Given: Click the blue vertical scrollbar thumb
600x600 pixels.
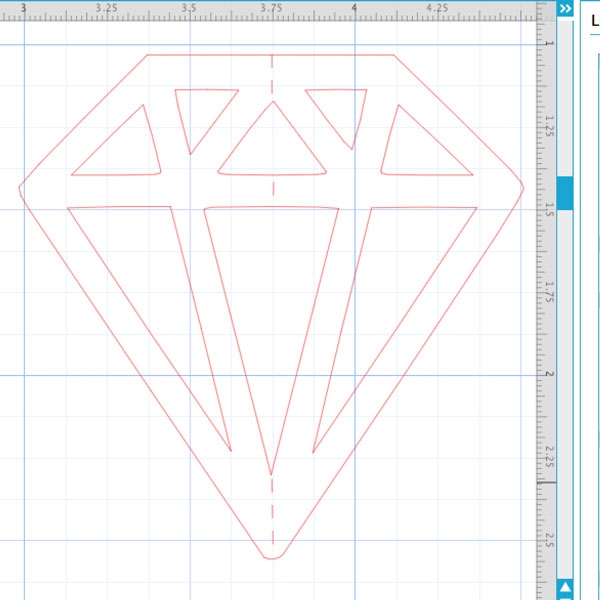Looking at the screenshot, I should pos(565,193).
